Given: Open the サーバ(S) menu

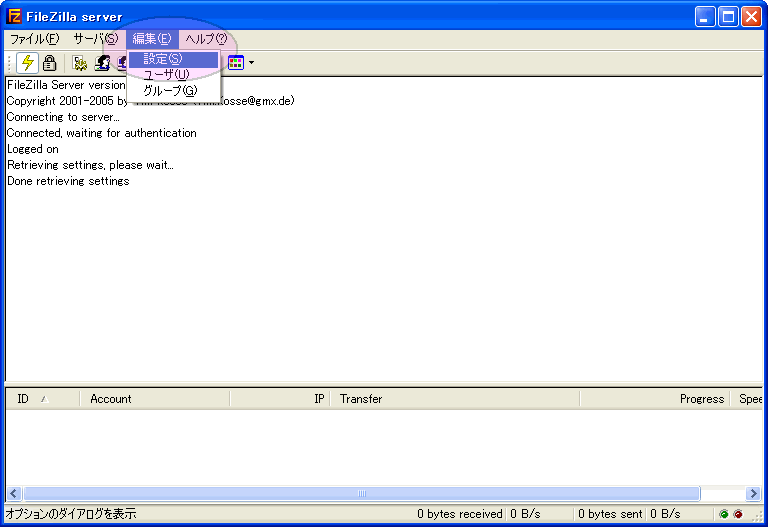Looking at the screenshot, I should pos(95,39).
